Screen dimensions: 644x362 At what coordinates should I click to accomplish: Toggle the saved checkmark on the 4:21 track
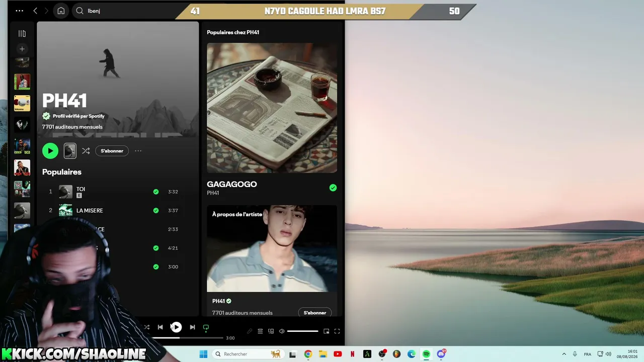click(156, 248)
